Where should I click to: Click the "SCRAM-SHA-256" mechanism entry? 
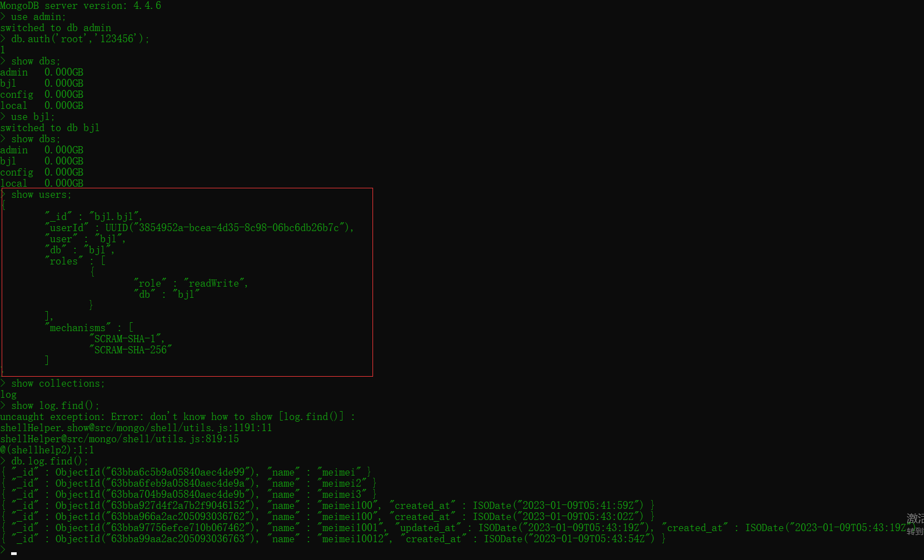click(131, 350)
